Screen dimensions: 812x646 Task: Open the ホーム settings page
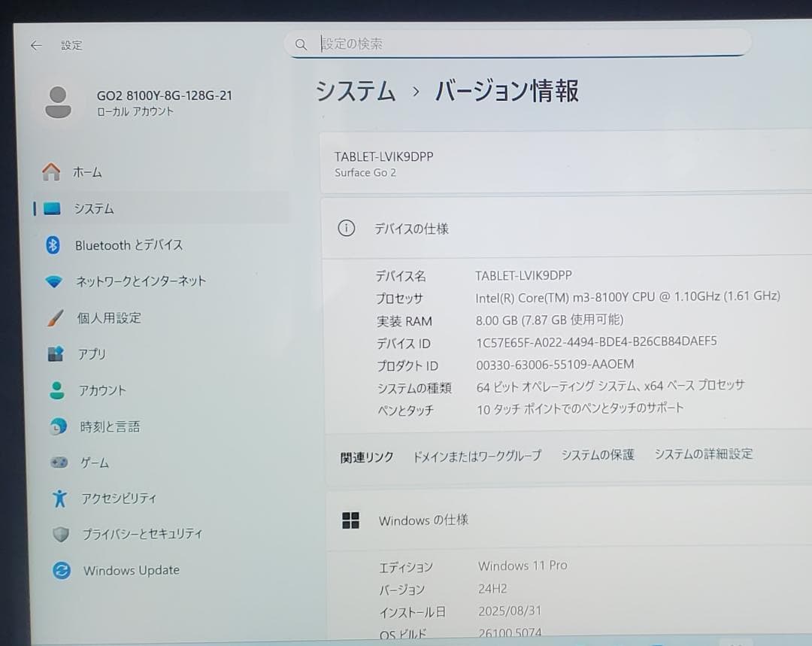point(88,171)
